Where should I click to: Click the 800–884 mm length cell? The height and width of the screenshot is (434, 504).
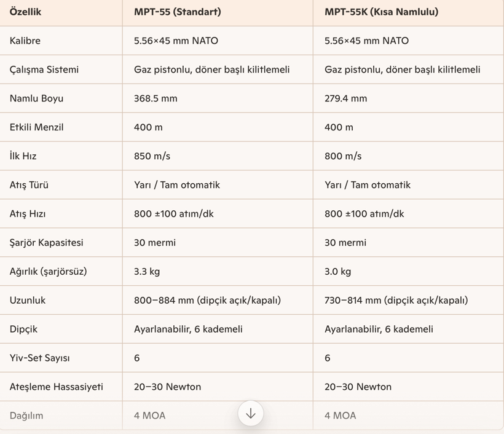(x=207, y=301)
